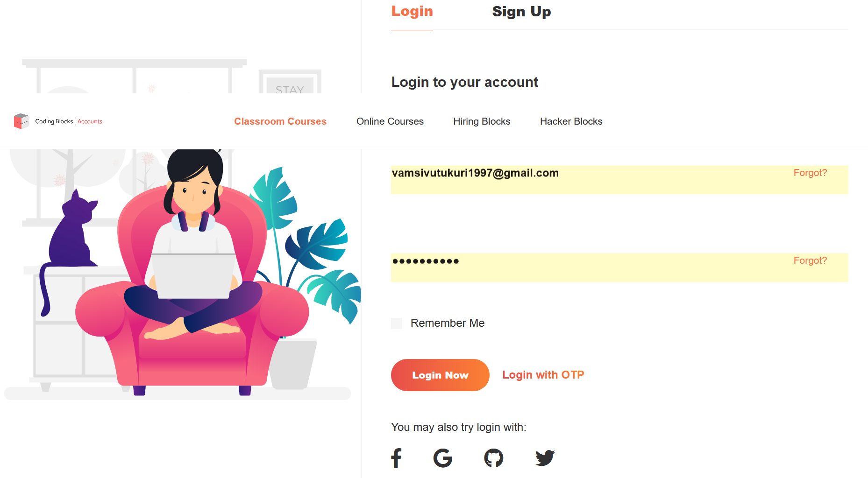868x478 pixels.
Task: Select the Login tab
Action: click(x=412, y=12)
